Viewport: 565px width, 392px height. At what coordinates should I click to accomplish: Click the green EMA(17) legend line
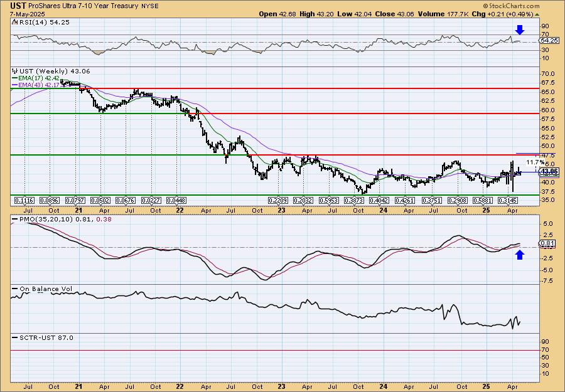coord(14,78)
